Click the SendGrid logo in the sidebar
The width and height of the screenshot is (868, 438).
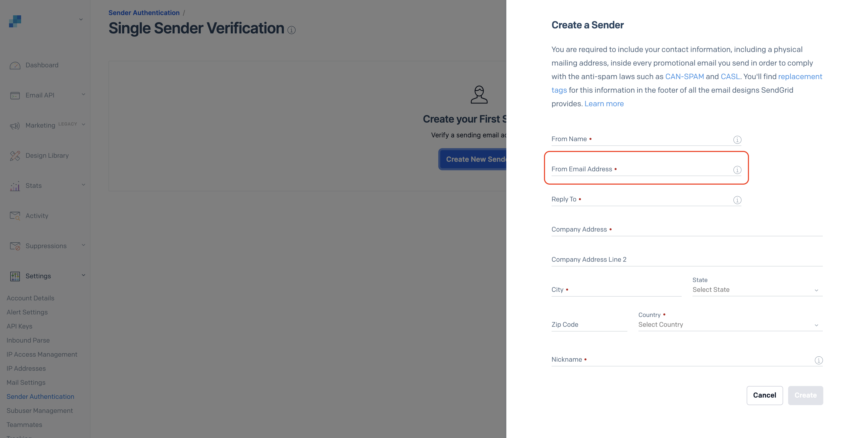click(15, 21)
